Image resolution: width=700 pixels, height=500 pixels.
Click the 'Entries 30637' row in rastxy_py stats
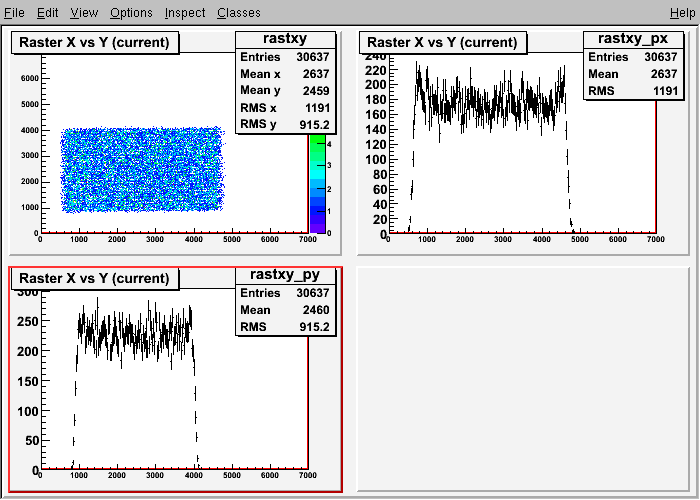285,293
